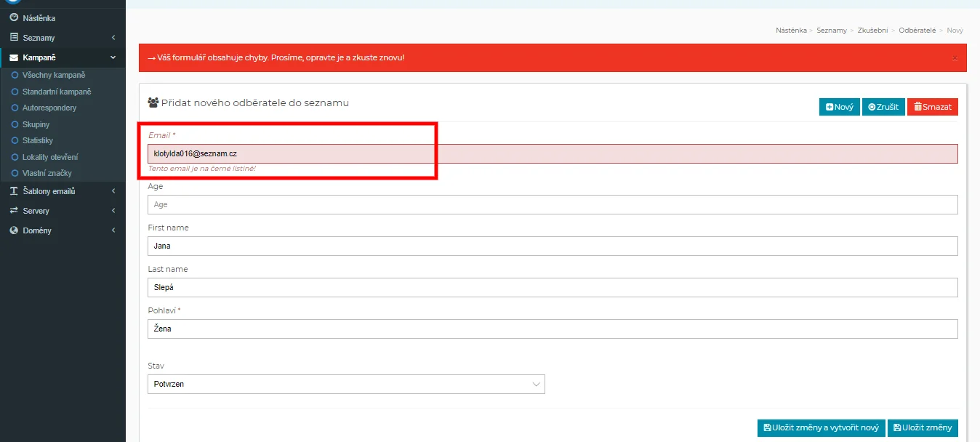Expand the Servery menu chevron
The image size is (980, 442).
[113, 211]
